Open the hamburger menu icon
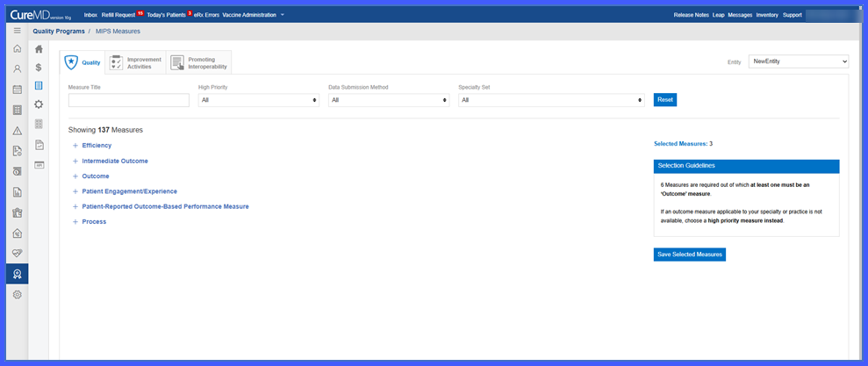 coord(18,31)
